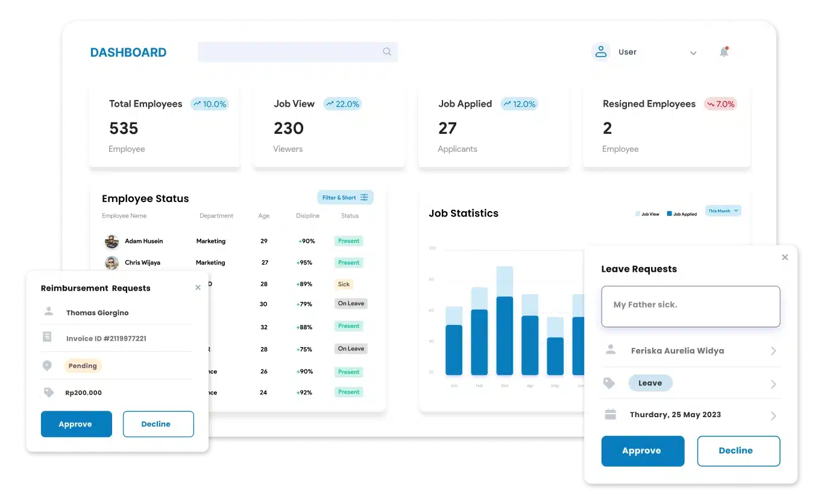Click the search magnifier icon

pos(387,52)
